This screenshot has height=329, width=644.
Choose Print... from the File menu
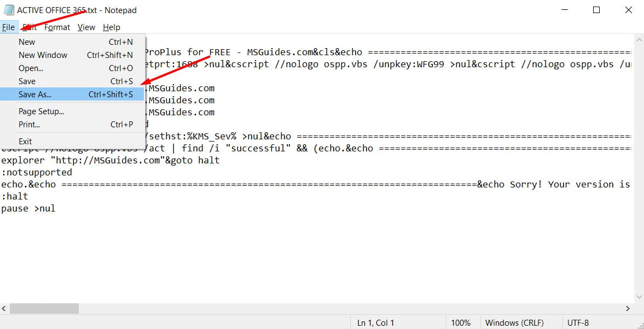[73, 124]
